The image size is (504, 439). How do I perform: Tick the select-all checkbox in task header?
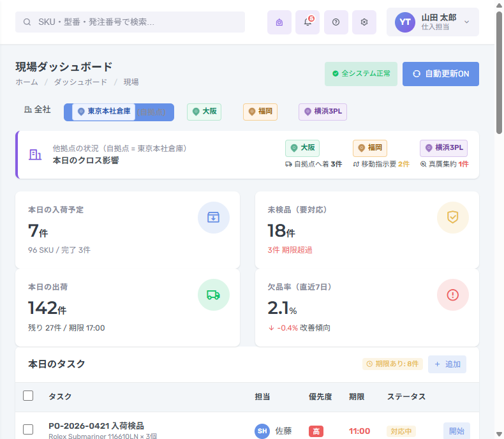(x=28, y=396)
